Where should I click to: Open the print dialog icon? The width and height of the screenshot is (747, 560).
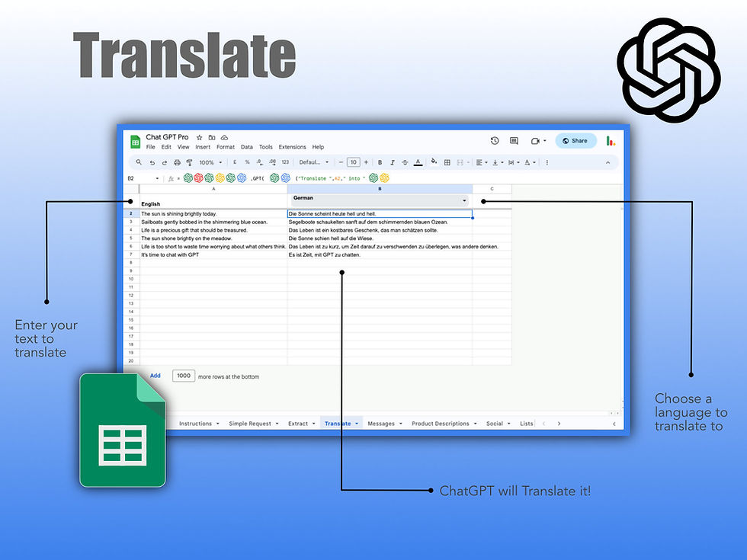[178, 162]
